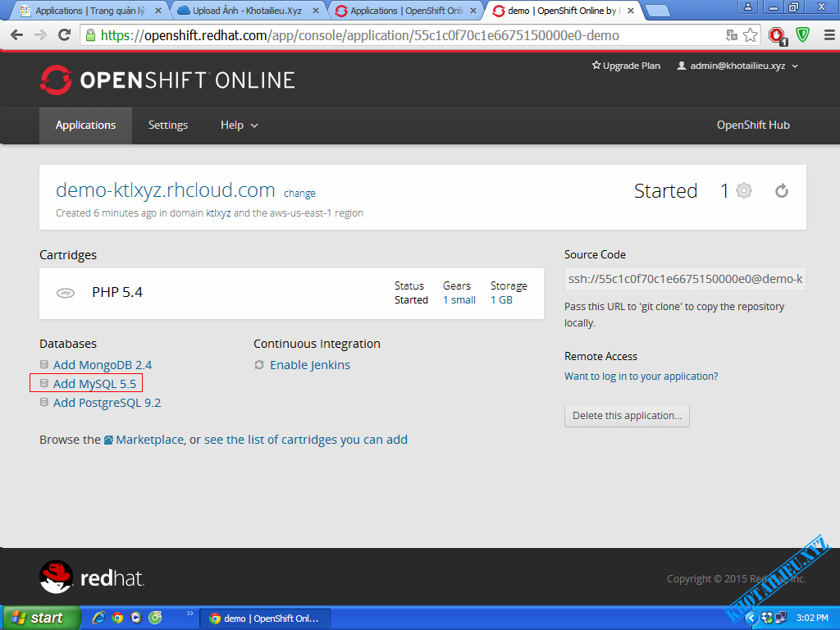The width and height of the screenshot is (840, 630).
Task: Enable Jenkins continuous integration
Action: pyautogui.click(x=309, y=364)
